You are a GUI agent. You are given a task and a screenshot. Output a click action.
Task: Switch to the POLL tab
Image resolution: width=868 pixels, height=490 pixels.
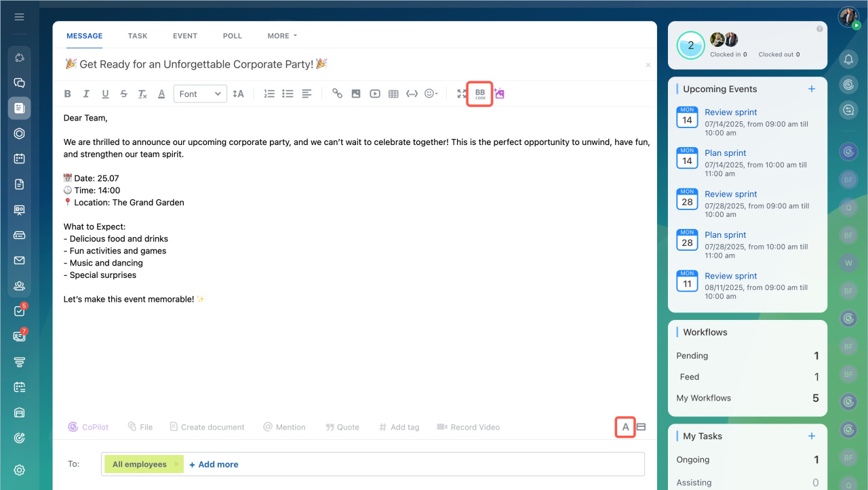tap(232, 36)
